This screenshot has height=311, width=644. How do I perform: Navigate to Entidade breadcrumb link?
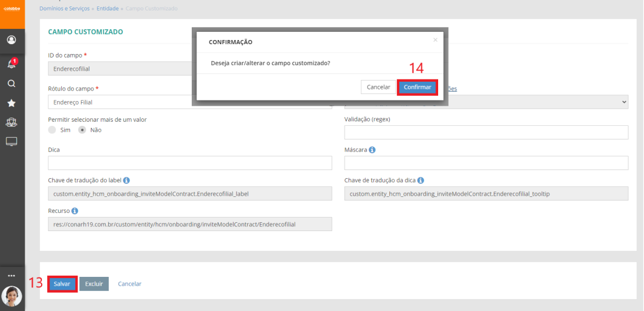(x=108, y=9)
